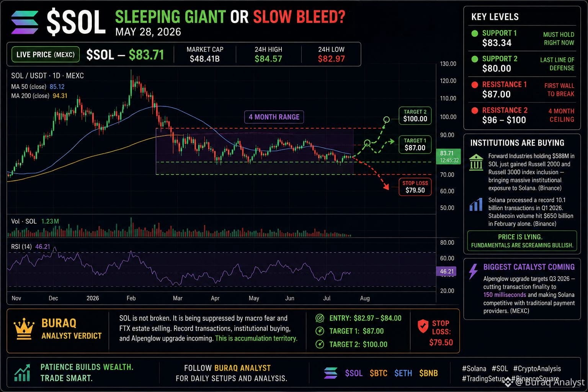Image resolution: width=588 pixels, height=392 pixels.
Task: Click the 'MA 200 (close) 94.31' indicator label
Action: tap(39, 96)
